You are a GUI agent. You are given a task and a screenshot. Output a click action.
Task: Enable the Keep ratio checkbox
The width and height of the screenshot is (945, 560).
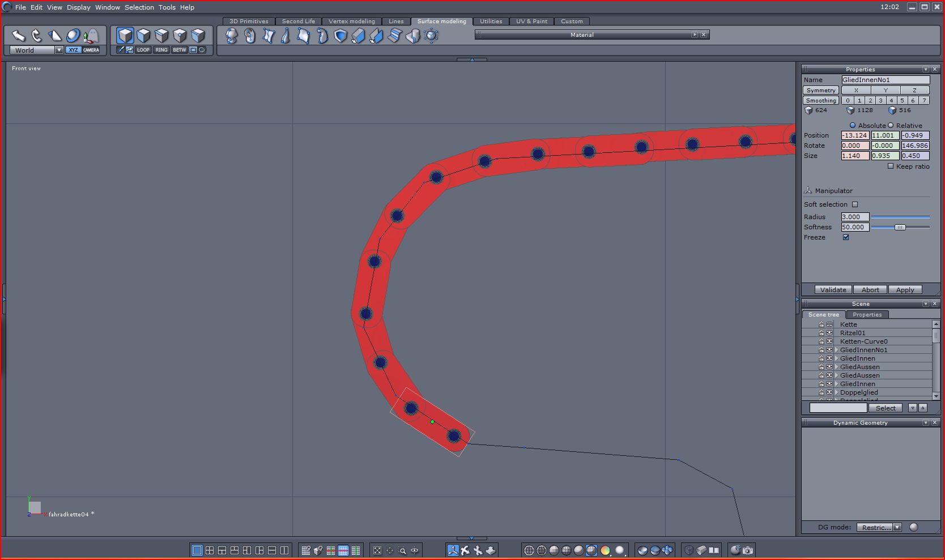(891, 166)
